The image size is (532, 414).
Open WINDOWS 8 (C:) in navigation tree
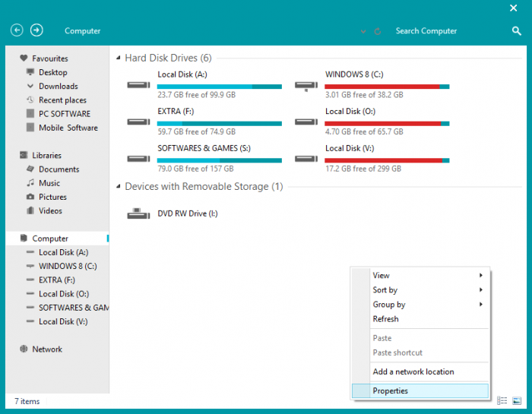(x=68, y=266)
